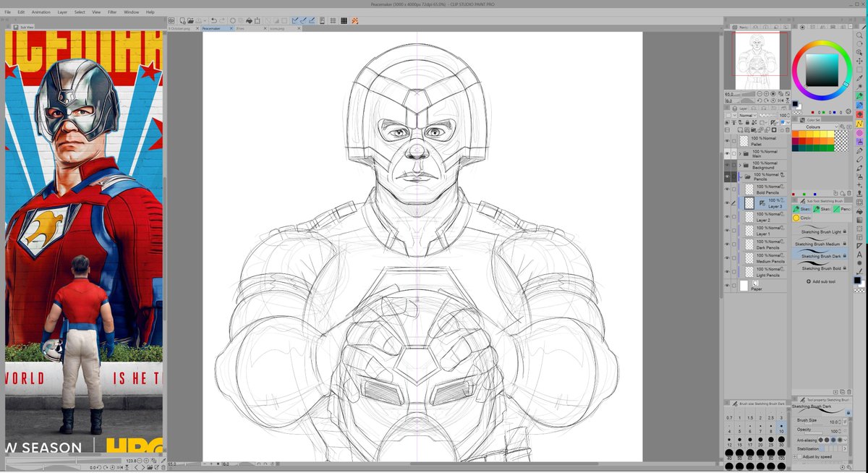Click the Undo arrow in the command bar
The height and width of the screenshot is (473, 868).
pyautogui.click(x=214, y=21)
